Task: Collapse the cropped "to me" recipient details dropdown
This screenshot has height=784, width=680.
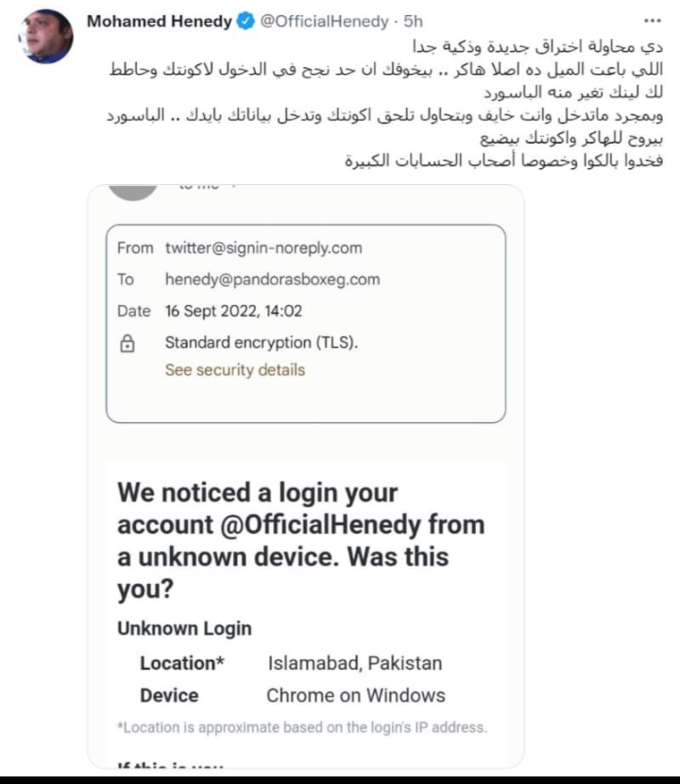Action: pyautogui.click(x=233, y=187)
